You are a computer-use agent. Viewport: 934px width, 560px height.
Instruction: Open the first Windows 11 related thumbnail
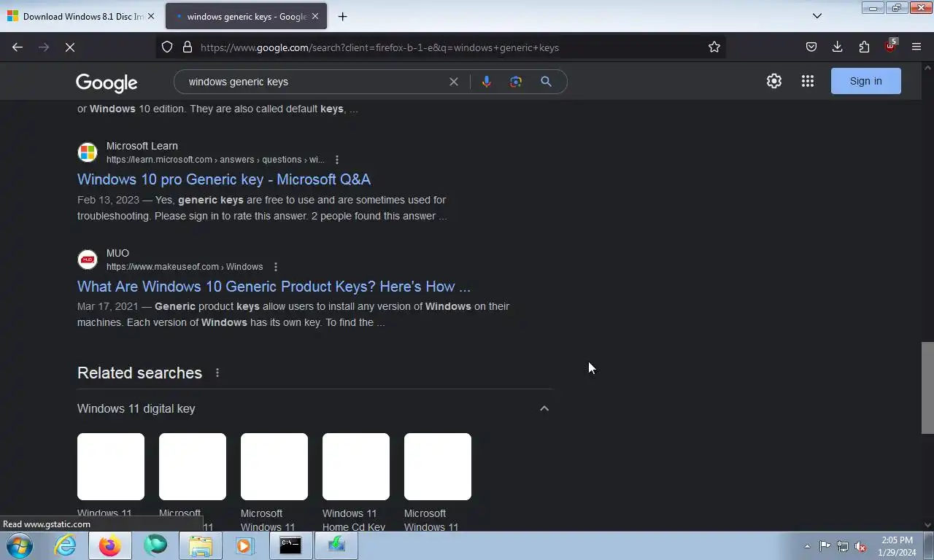coord(111,467)
